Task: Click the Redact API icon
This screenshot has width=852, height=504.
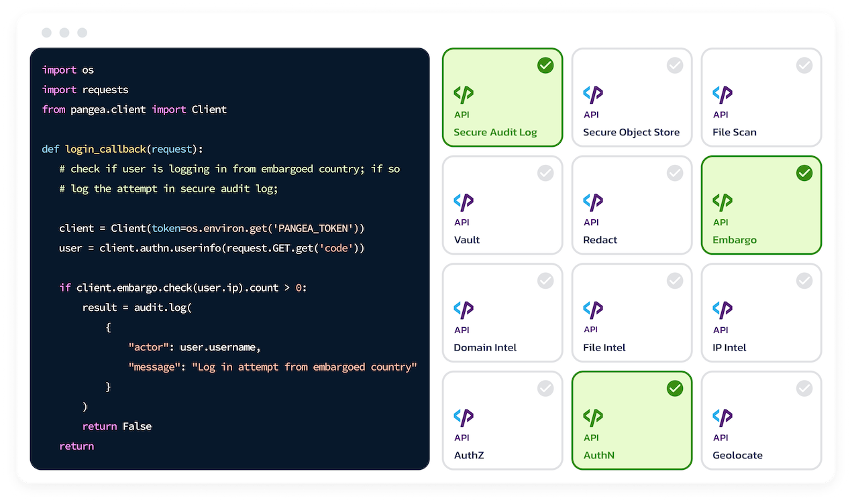Action: tap(593, 202)
